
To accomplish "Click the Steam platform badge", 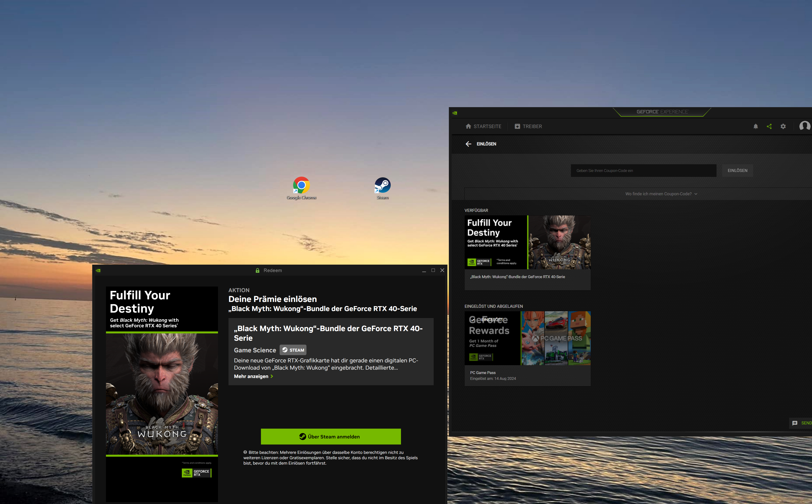I will 293,350.
